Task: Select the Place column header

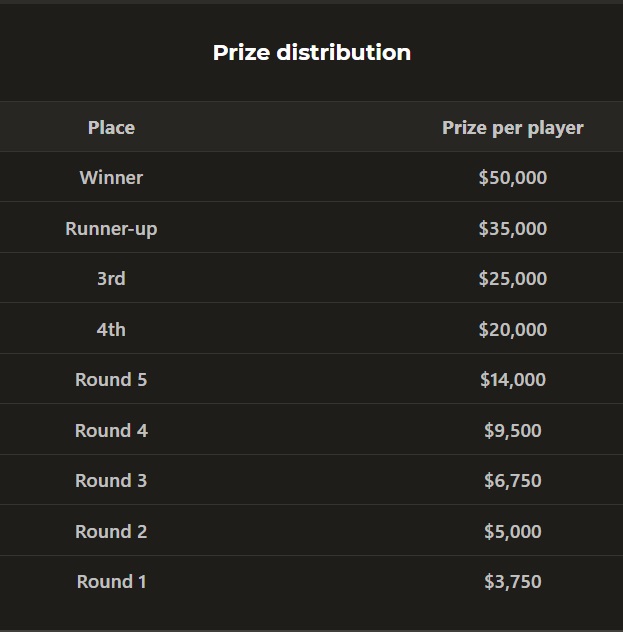Action: 111,127
